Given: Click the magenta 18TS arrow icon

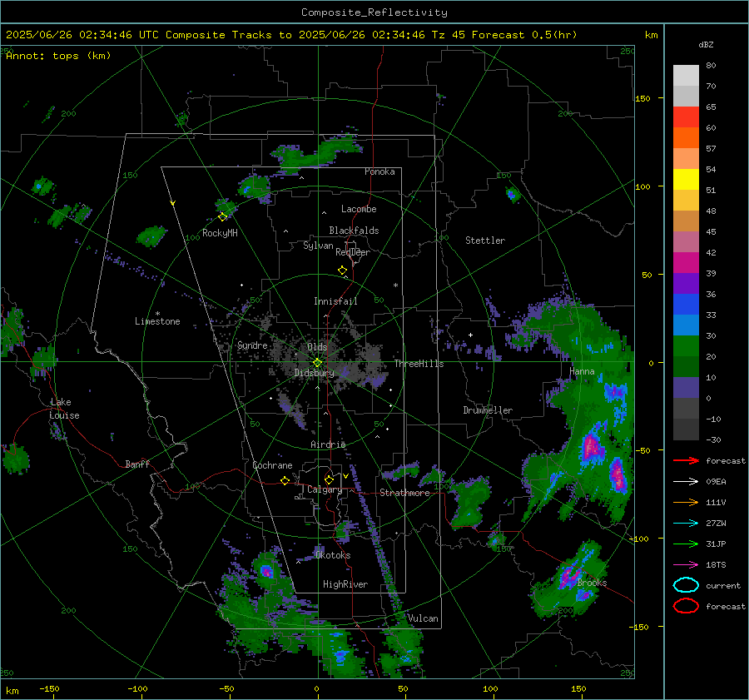Looking at the screenshot, I should coord(686,565).
